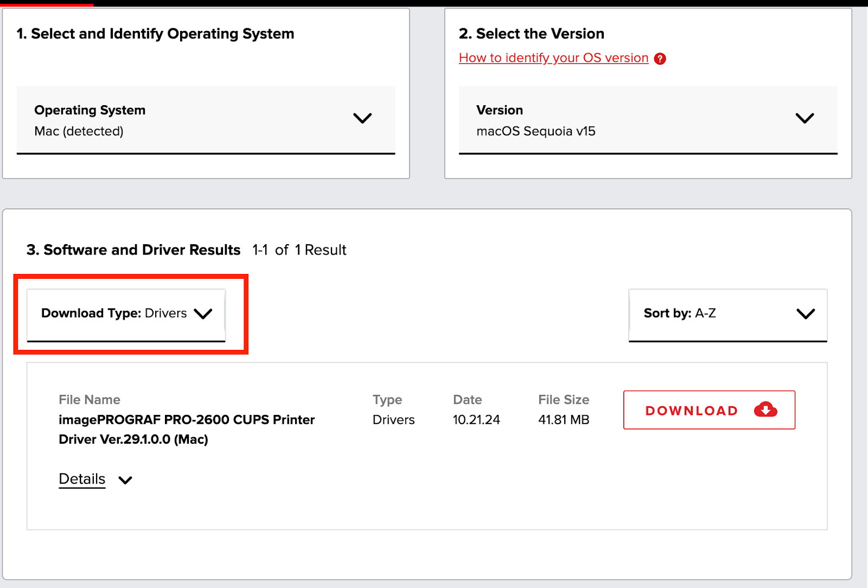Click the '1-1 of 1 Result' count text
This screenshot has width=868, height=588.
tap(299, 250)
